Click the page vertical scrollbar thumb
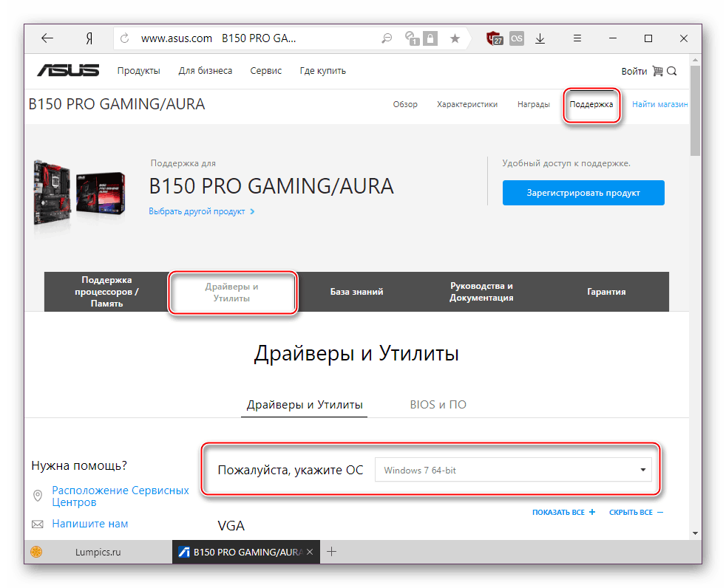 coord(695,110)
